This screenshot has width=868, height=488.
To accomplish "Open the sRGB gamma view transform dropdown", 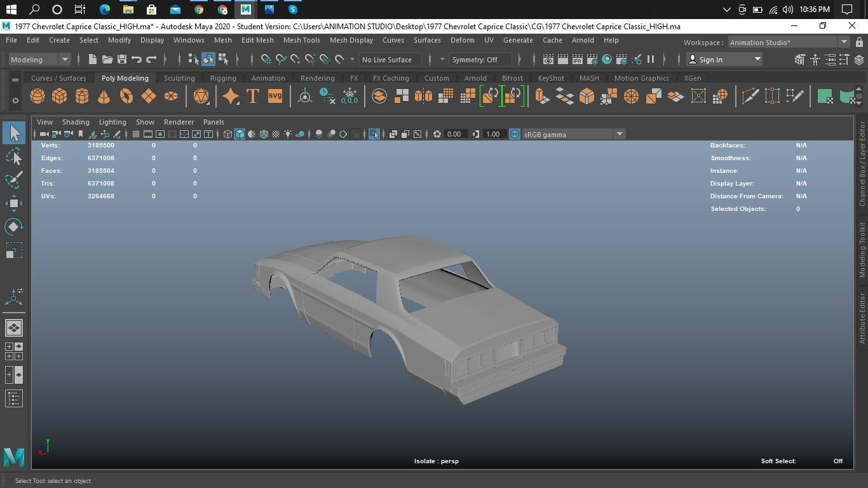I will pyautogui.click(x=573, y=134).
